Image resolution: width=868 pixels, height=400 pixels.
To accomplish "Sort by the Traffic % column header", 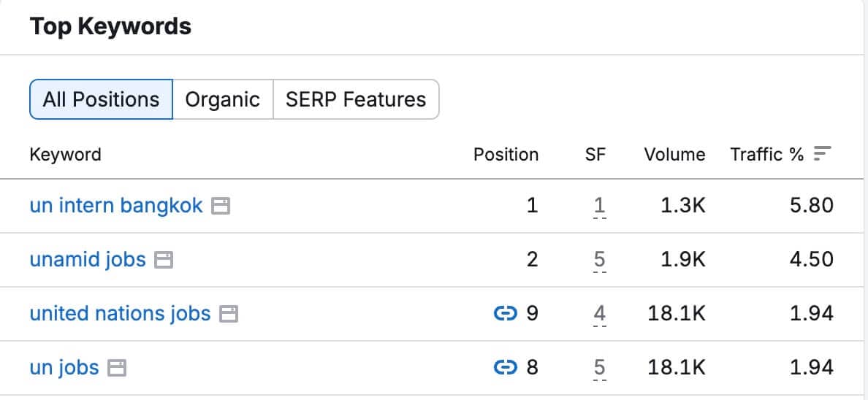I will pyautogui.click(x=766, y=154).
